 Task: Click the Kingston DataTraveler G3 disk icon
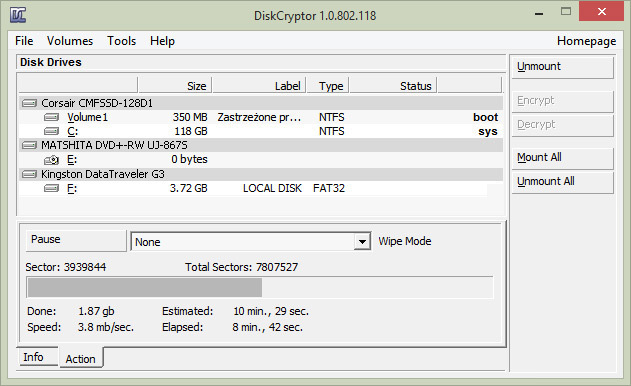tap(29, 174)
